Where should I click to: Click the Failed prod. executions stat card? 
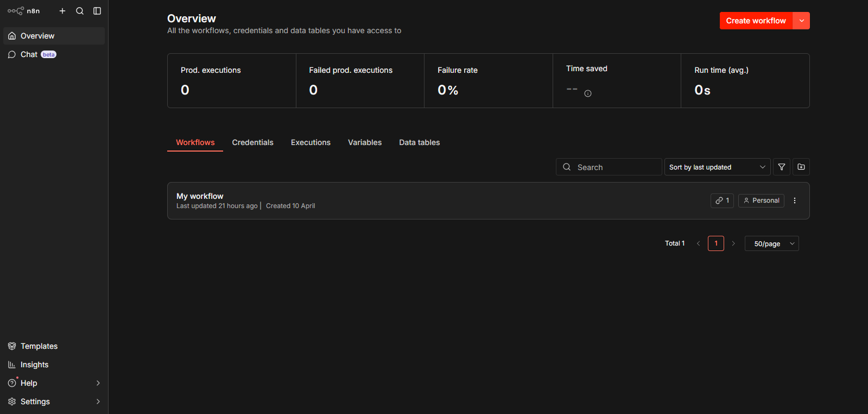point(360,80)
